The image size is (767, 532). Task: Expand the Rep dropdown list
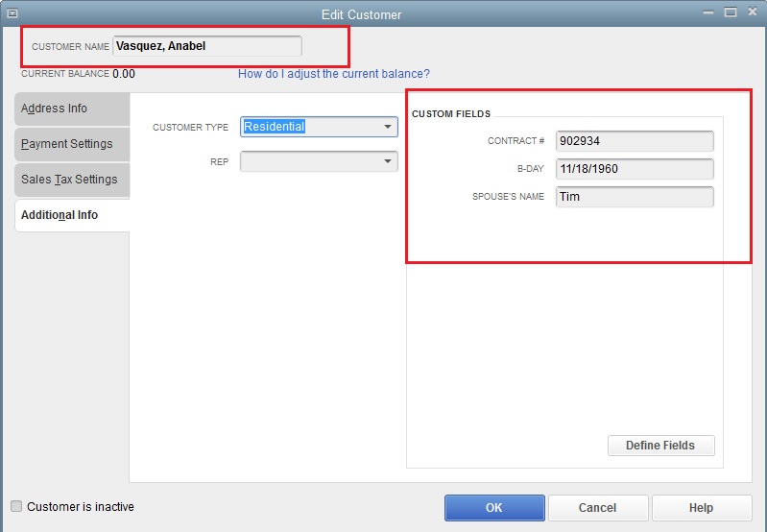[388, 161]
